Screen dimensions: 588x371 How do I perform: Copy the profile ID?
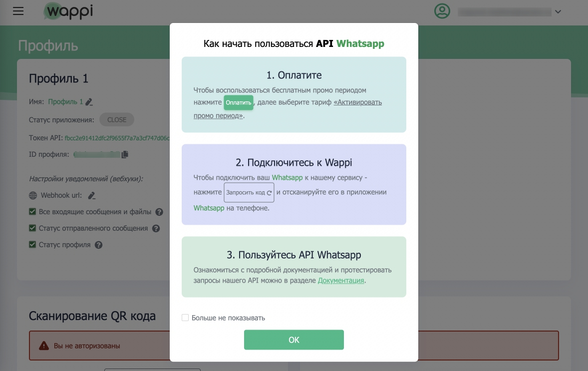click(125, 154)
